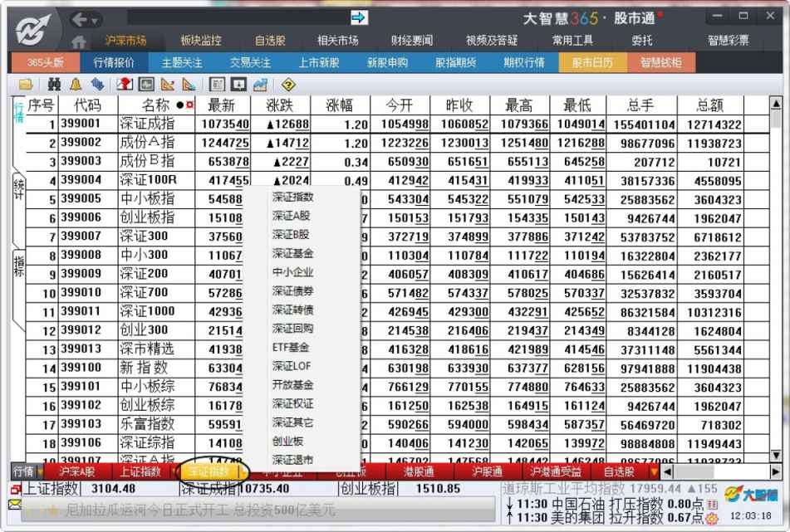The image size is (790, 532).
Task: Open the 板块监控 top menu
Action: [x=201, y=41]
